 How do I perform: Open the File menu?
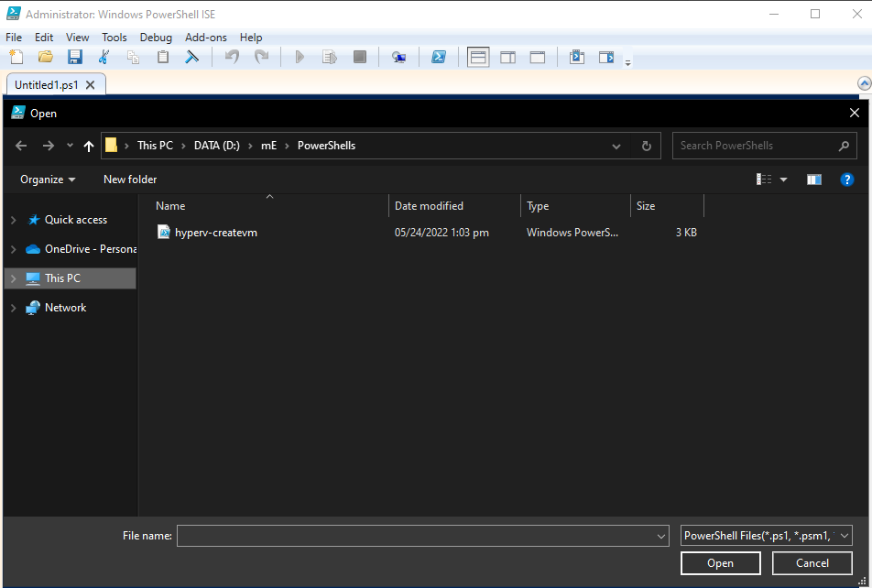click(14, 38)
